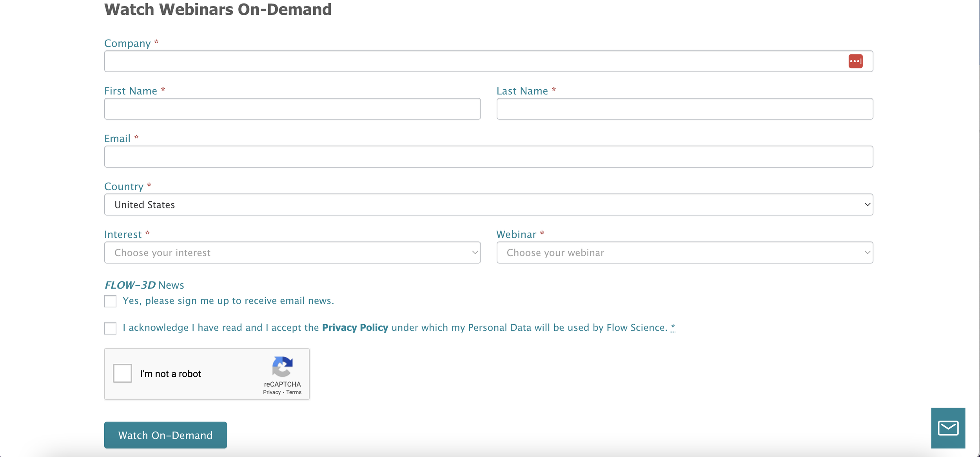Click the reCAPTCHA logo
This screenshot has width=980, height=457.
click(282, 367)
